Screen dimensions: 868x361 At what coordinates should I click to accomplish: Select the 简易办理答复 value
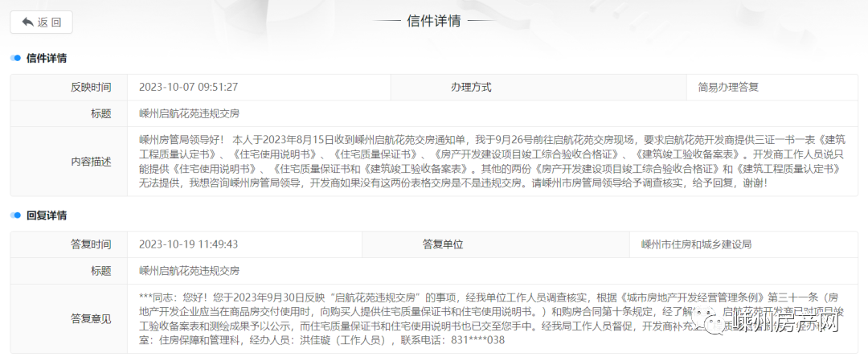728,87
